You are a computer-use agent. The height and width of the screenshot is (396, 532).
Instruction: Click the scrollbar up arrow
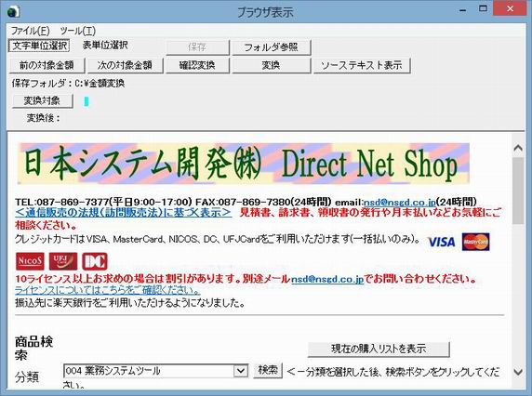point(518,148)
